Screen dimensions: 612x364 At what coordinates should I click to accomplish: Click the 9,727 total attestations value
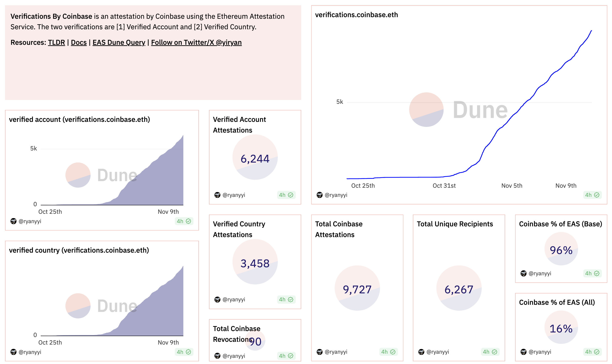(357, 289)
